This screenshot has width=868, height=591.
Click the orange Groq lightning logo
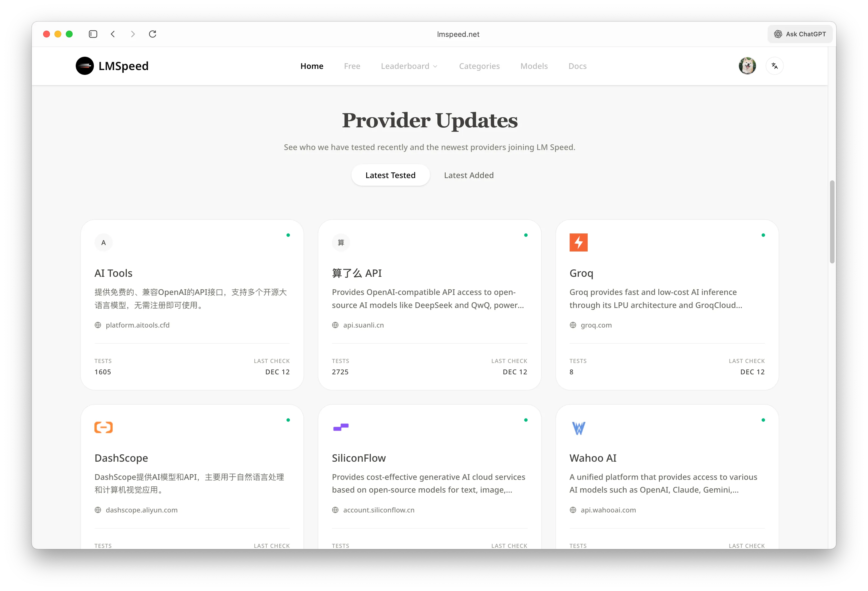578,242
